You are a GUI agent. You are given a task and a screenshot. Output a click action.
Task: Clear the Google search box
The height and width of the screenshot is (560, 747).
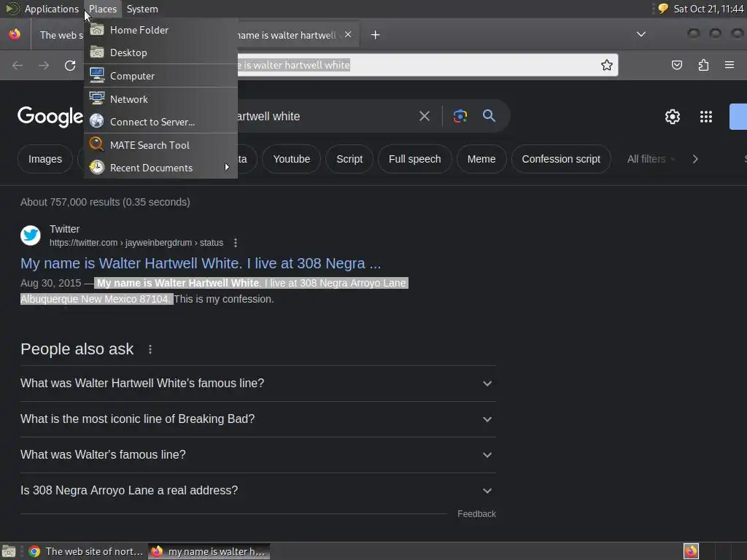[x=424, y=116]
